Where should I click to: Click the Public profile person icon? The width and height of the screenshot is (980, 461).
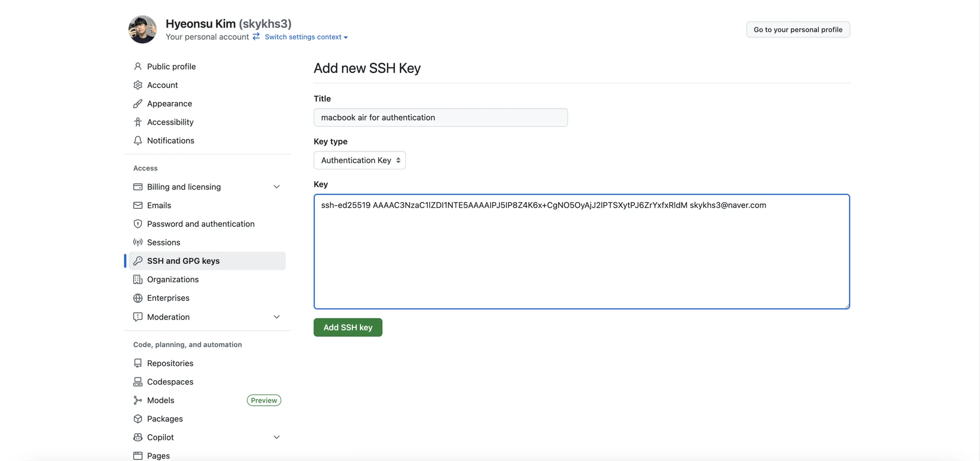[138, 66]
